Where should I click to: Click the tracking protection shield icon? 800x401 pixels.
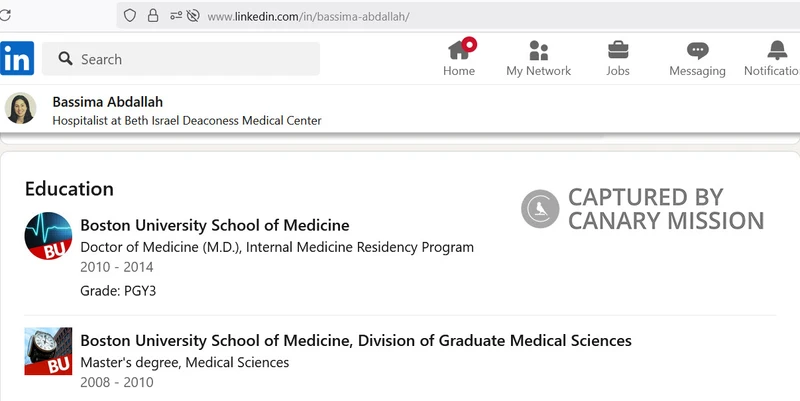[129, 15]
